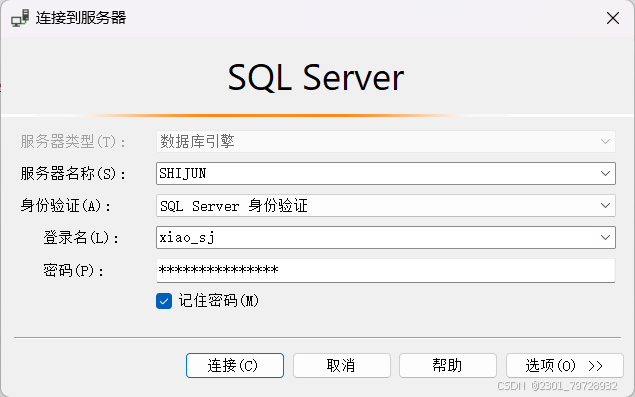Click the SQL Server banner heading
Viewport: 635px width, 397px height.
(x=316, y=77)
